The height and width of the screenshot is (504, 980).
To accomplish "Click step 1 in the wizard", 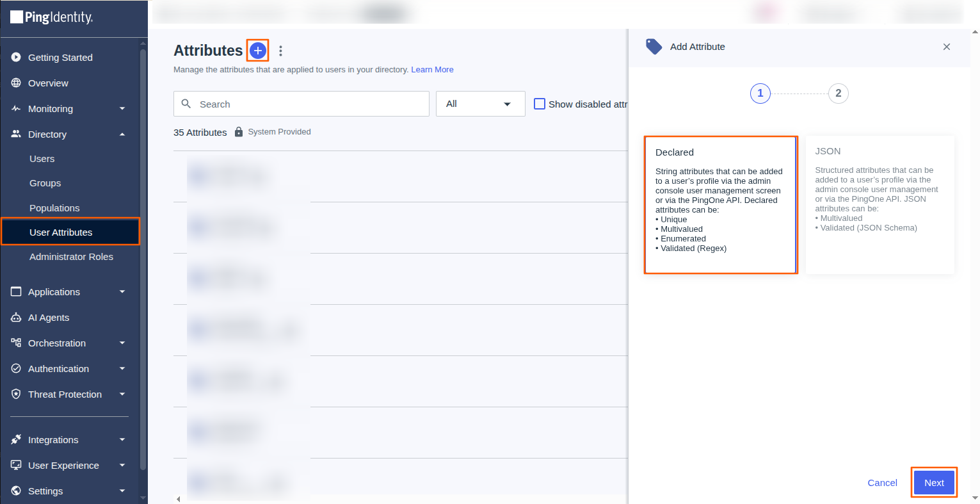I will pyautogui.click(x=760, y=93).
